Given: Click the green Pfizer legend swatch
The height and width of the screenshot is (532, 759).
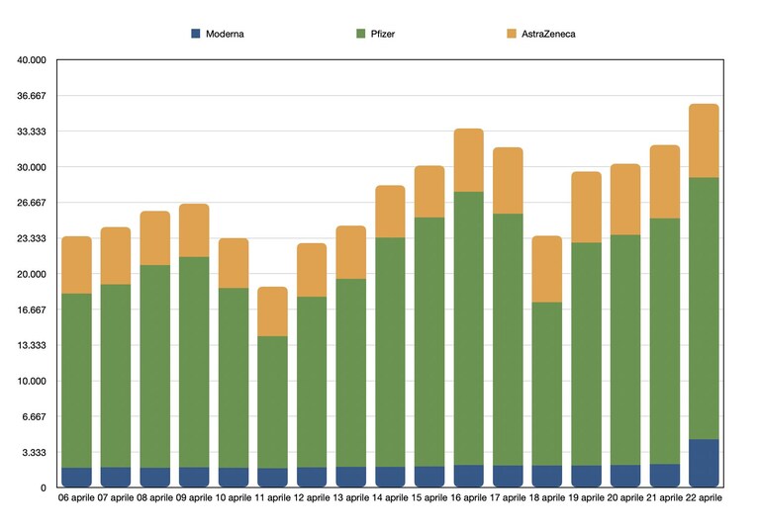Looking at the screenshot, I should click(x=360, y=34).
